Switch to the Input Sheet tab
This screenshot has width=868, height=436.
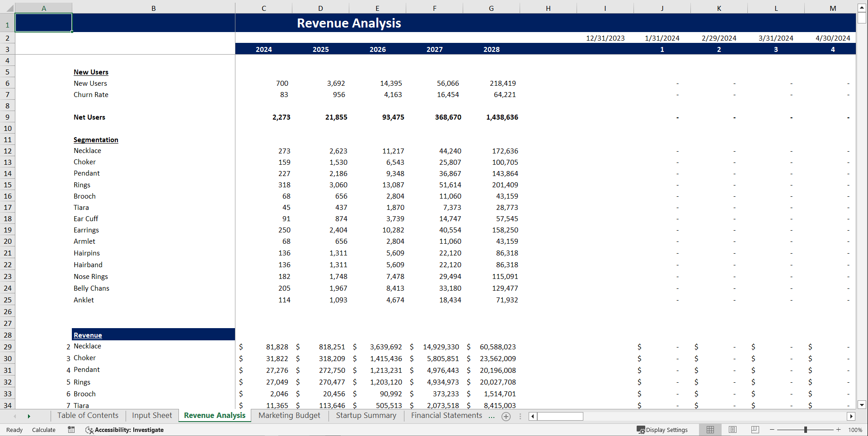point(152,416)
